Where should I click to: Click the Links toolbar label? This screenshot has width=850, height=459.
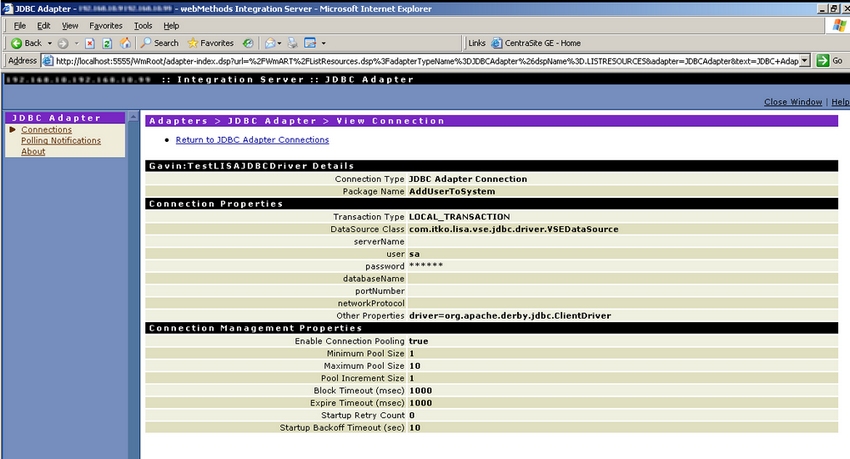(x=476, y=43)
